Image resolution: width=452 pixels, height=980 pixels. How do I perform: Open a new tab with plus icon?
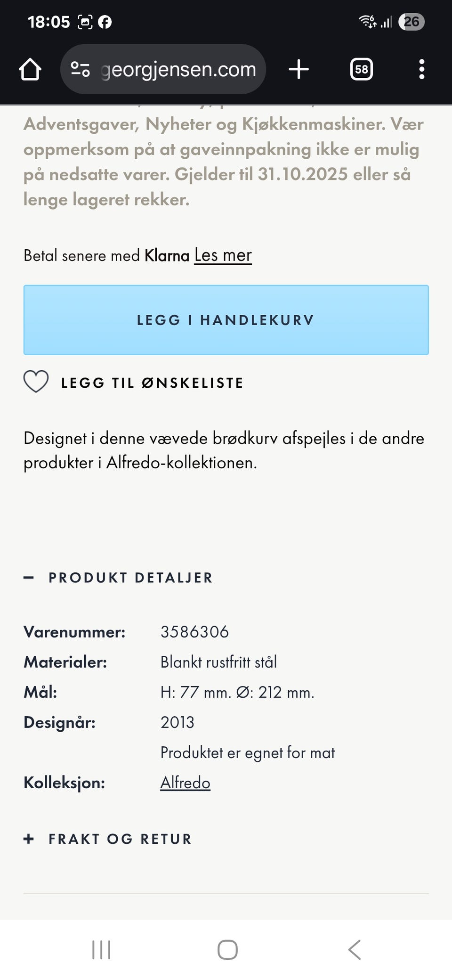[299, 69]
